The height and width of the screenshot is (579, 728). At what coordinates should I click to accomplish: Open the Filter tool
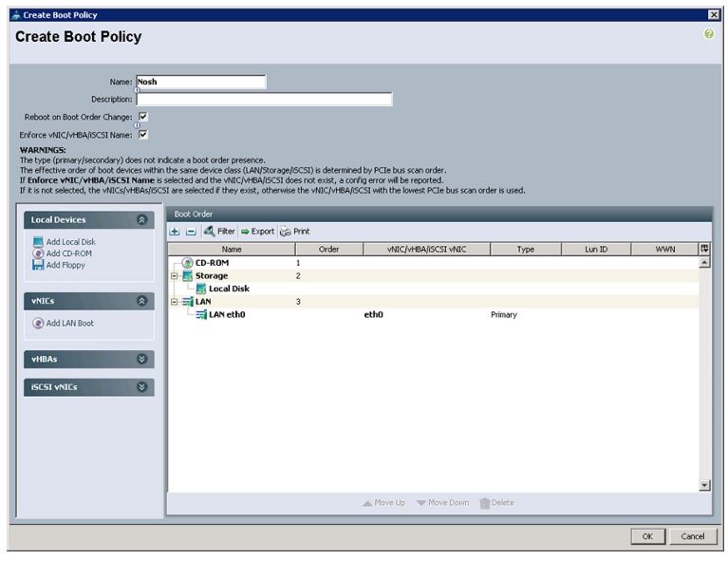coord(219,232)
